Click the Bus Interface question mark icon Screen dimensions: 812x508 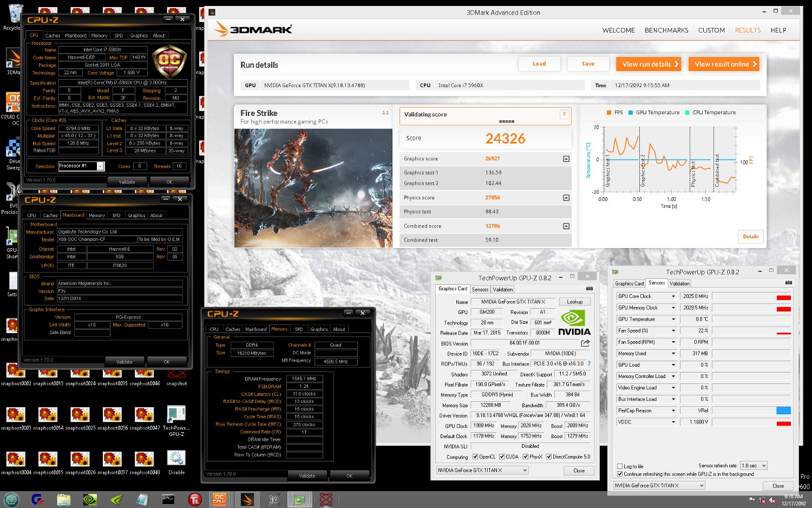[x=589, y=363]
